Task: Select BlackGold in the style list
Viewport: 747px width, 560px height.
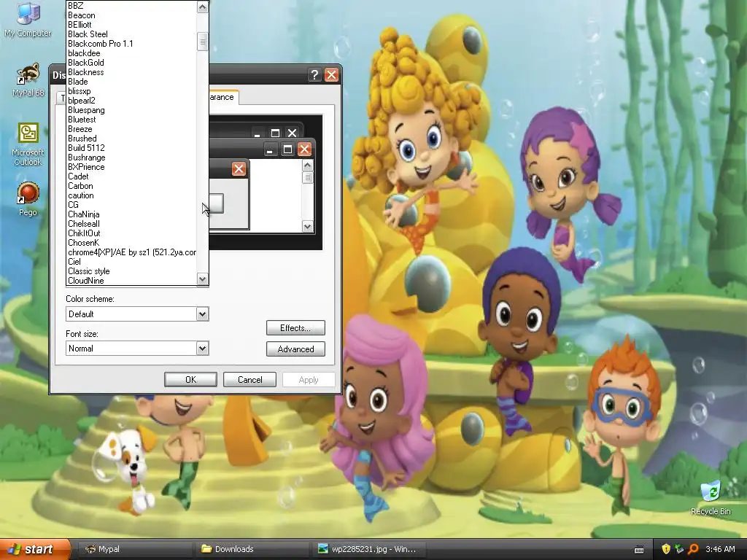Action: tap(131, 63)
